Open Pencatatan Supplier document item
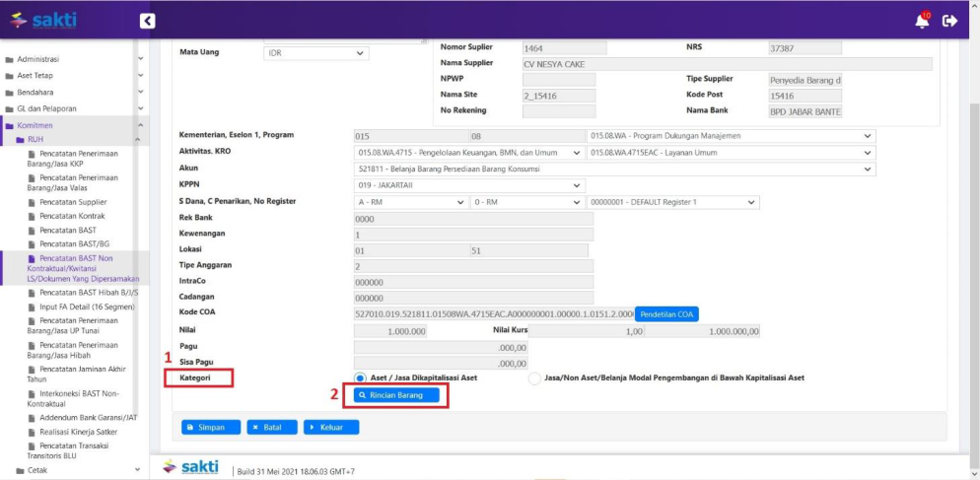 pyautogui.click(x=73, y=202)
